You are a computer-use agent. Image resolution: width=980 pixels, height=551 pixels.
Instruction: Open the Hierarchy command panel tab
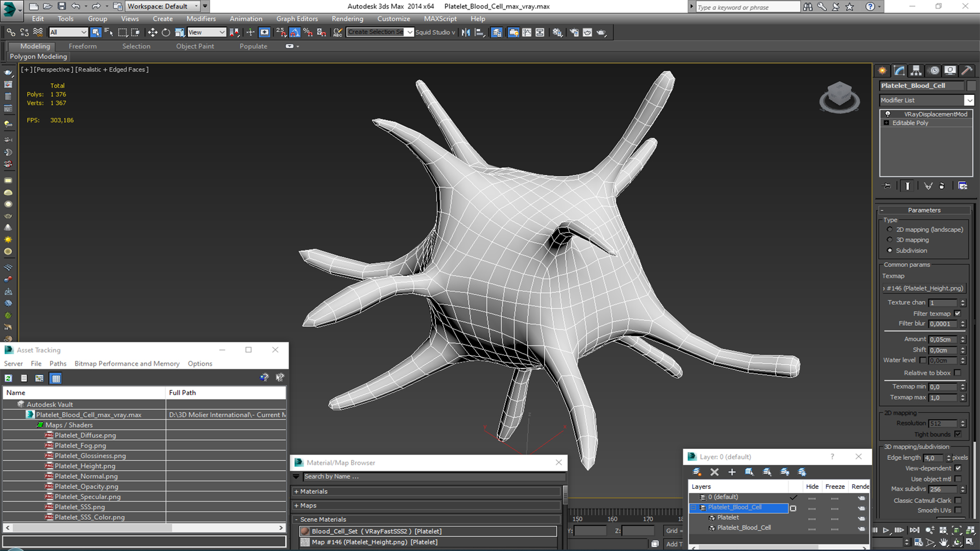click(x=916, y=70)
